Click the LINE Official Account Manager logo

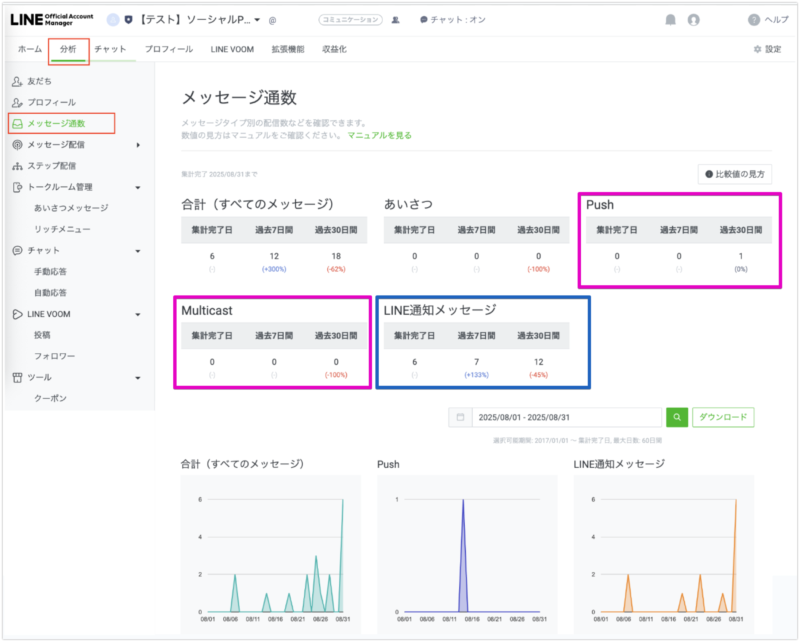[x=52, y=19]
